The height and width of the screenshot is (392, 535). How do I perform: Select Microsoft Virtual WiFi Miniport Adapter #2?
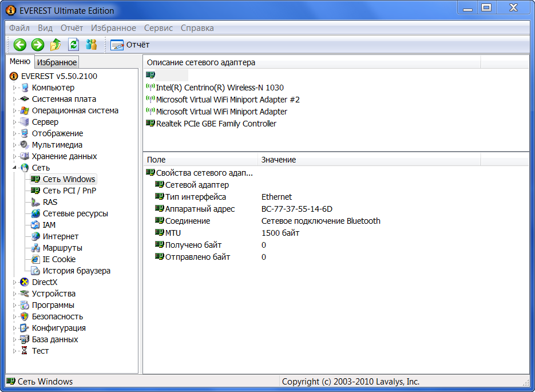tap(228, 100)
